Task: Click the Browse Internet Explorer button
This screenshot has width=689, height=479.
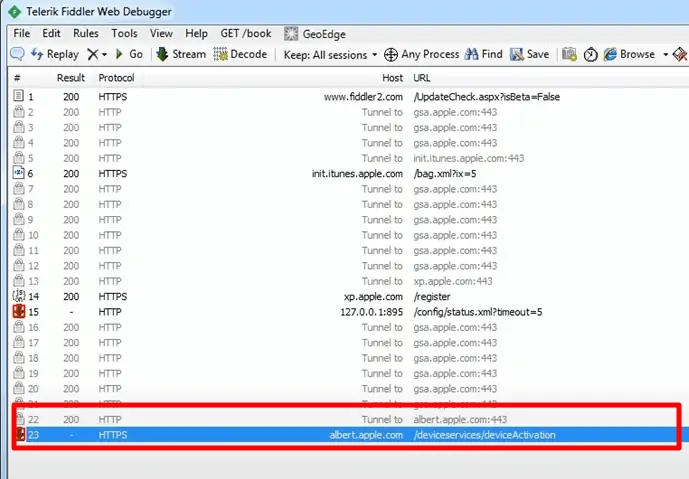Action: pyautogui.click(x=629, y=54)
